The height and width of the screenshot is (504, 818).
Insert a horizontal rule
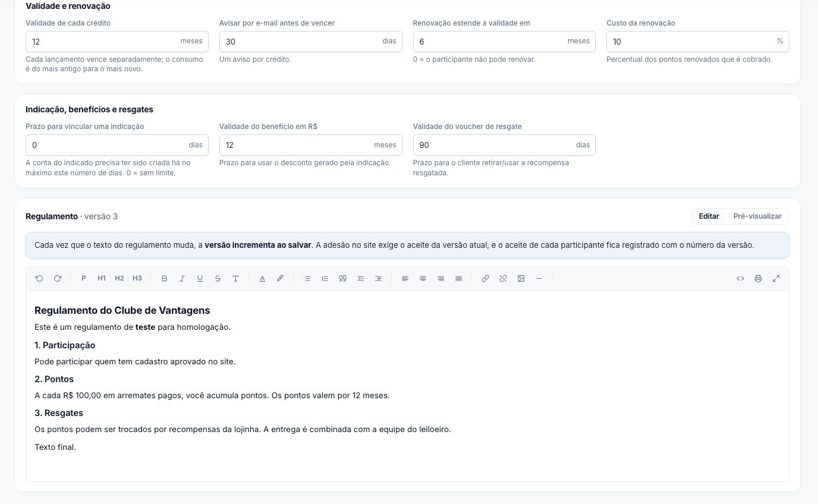point(539,278)
